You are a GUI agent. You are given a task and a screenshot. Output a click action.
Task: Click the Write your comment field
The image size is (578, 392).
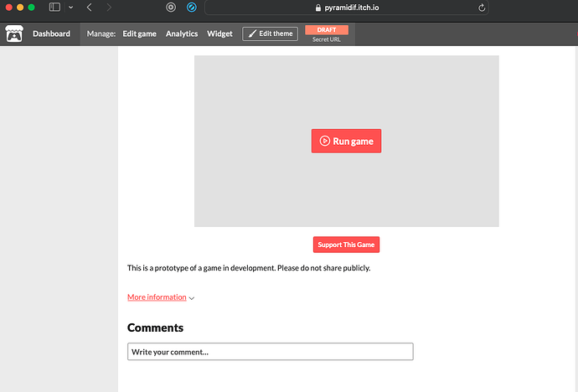[x=270, y=352]
